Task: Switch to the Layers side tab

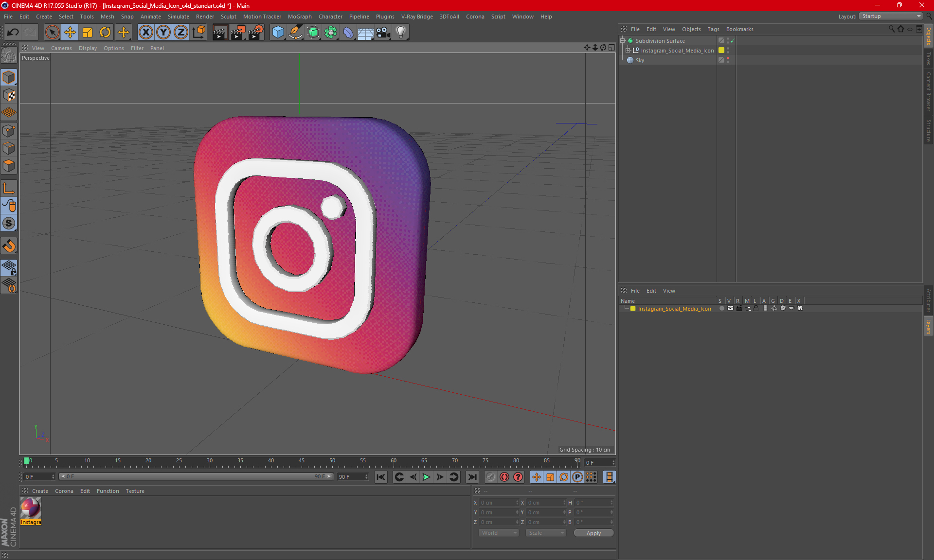Action: (929, 326)
